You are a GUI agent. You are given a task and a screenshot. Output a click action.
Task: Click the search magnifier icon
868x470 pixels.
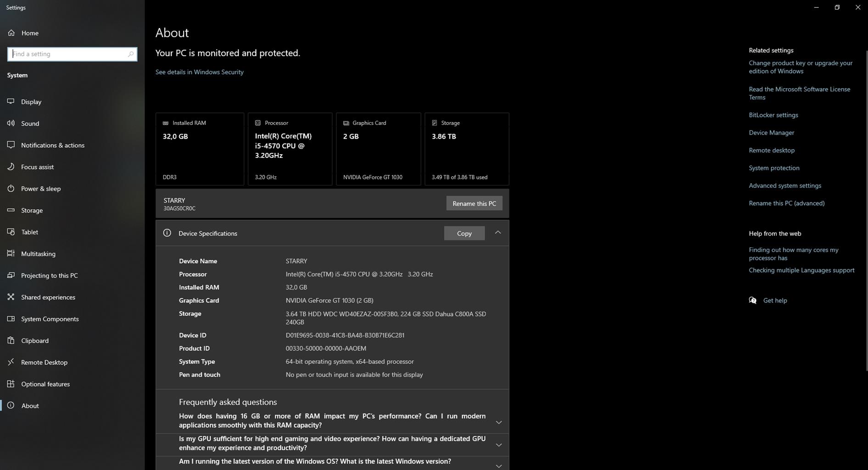[x=130, y=54]
